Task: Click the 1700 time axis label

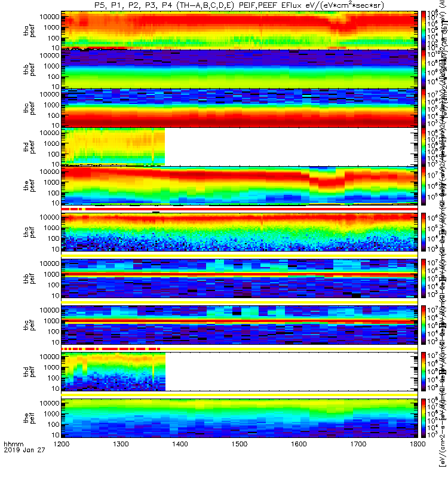Action: [x=358, y=444]
